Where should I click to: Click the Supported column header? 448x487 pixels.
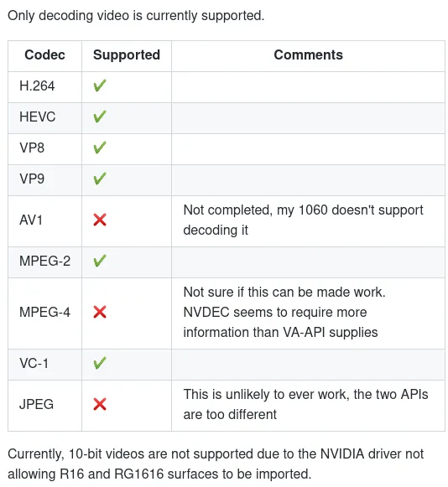(x=127, y=55)
